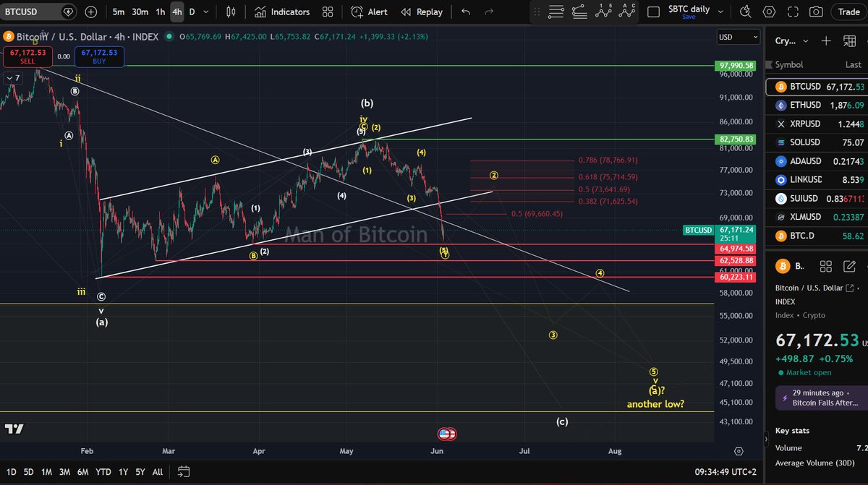This screenshot has width=868, height=485.
Task: Add a symbol to compare with the plus circle icon
Action: [x=90, y=12]
